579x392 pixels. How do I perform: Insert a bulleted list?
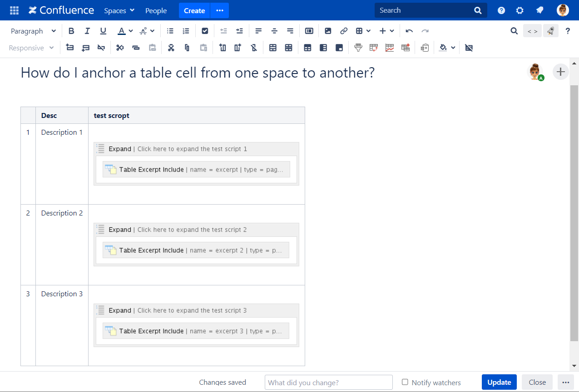coord(170,30)
